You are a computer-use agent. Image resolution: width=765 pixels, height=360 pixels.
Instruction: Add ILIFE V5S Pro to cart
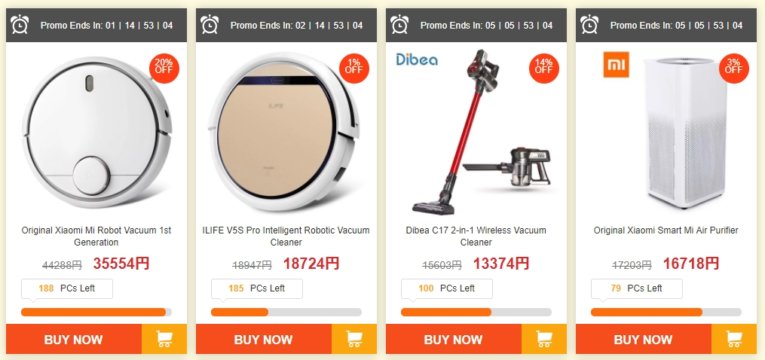[354, 339]
